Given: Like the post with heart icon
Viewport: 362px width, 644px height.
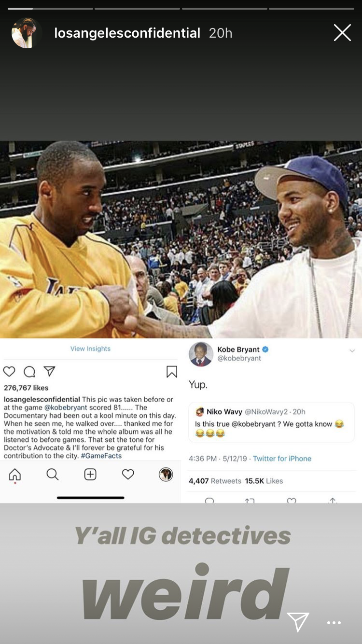Looking at the screenshot, I should coord(9,371).
